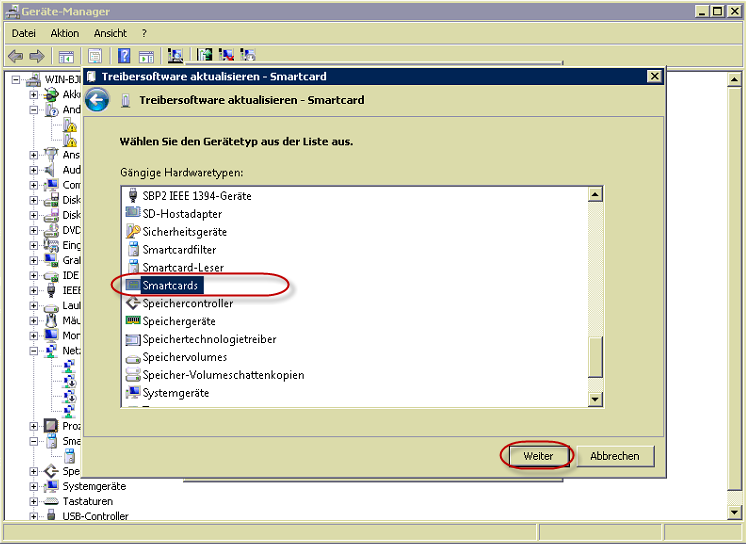The width and height of the screenshot is (746, 544).
Task: Expand the Systemgeräte tree node
Action: (x=34, y=486)
